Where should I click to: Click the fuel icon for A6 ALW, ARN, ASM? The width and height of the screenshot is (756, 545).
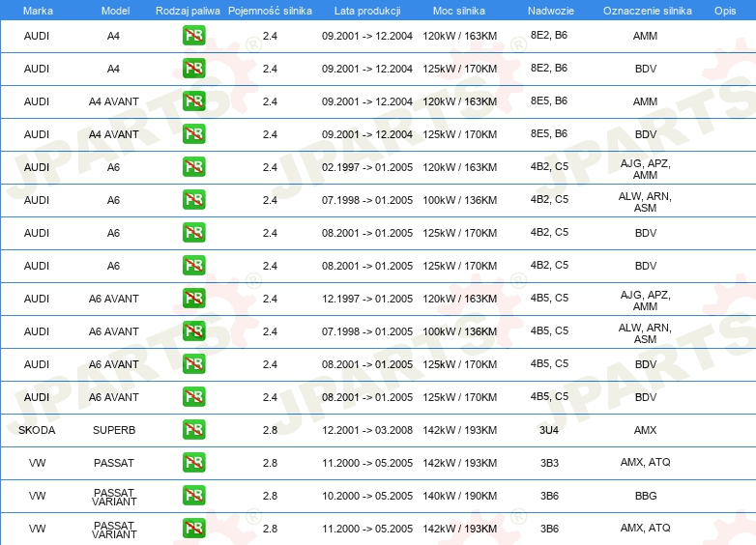click(193, 199)
